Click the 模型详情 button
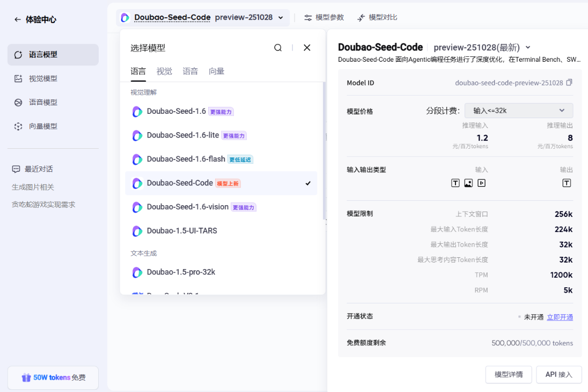 click(509, 375)
